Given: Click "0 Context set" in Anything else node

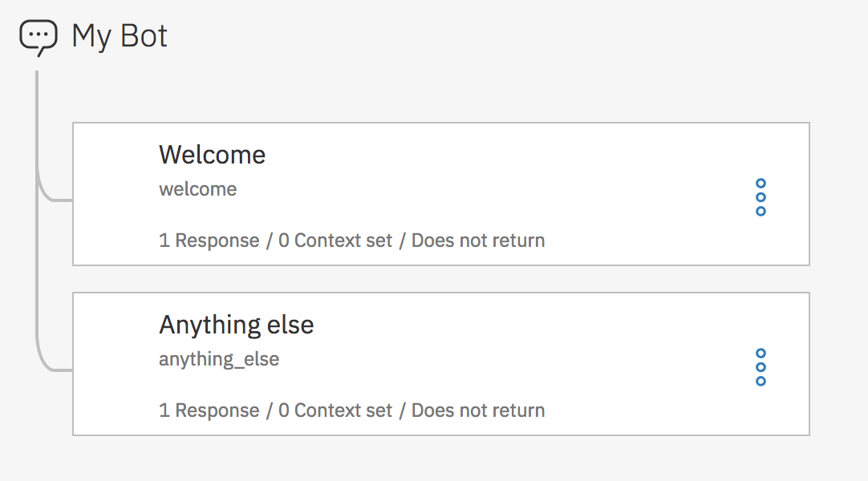Looking at the screenshot, I should coord(335,410).
